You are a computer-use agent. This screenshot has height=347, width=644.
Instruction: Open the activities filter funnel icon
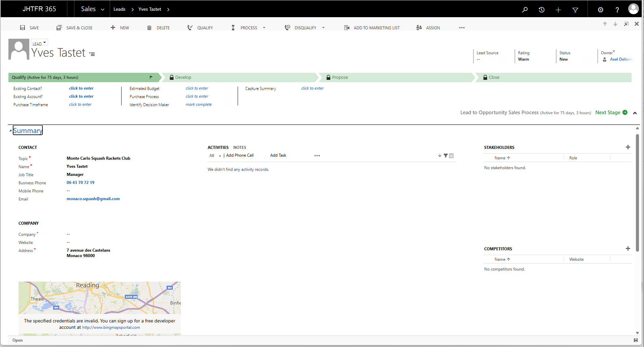coord(446,156)
